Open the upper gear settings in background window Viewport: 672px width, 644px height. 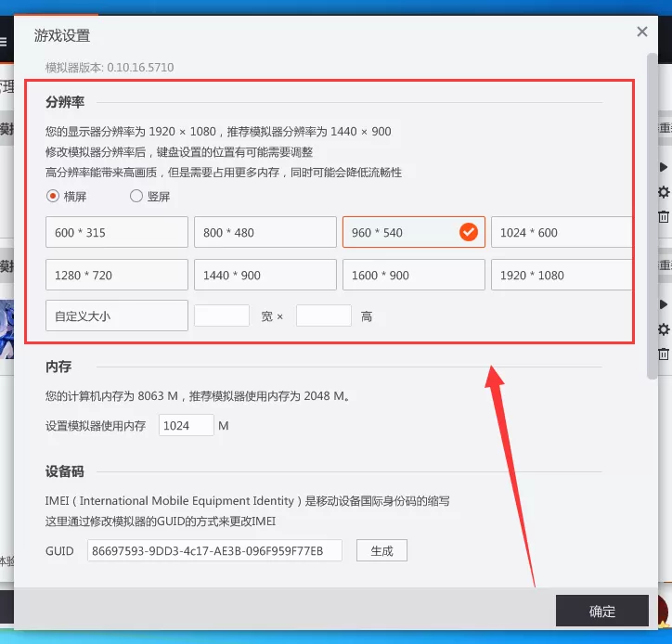[664, 192]
